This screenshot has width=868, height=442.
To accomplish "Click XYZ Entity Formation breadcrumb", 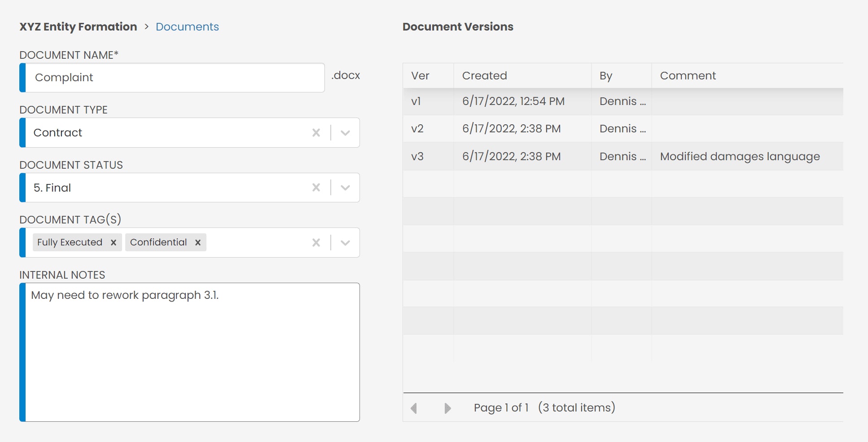I will click(78, 27).
